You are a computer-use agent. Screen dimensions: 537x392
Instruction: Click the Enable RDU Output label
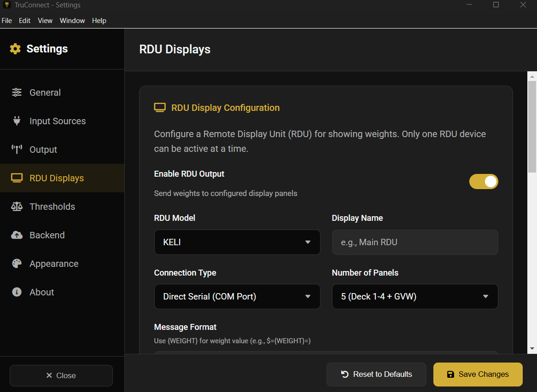189,174
